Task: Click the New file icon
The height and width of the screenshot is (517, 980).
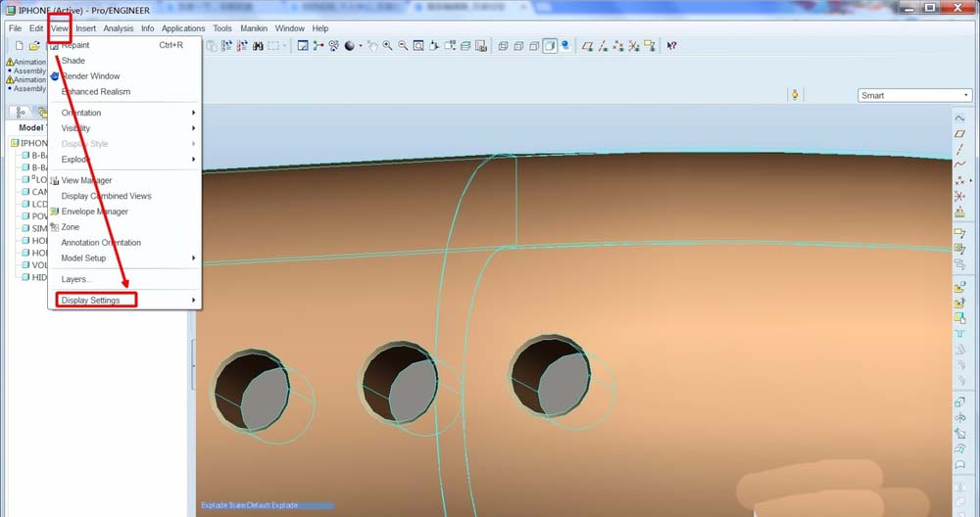Action: pyautogui.click(x=20, y=46)
